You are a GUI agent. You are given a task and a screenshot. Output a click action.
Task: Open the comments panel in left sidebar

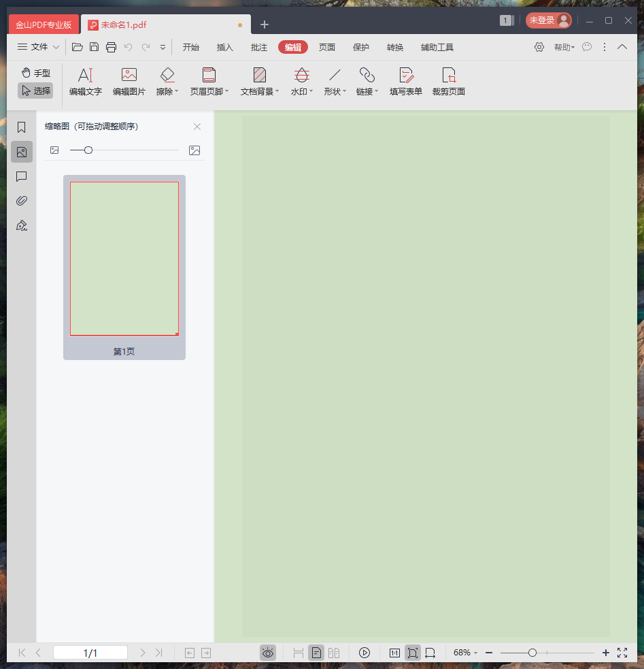[x=22, y=176]
